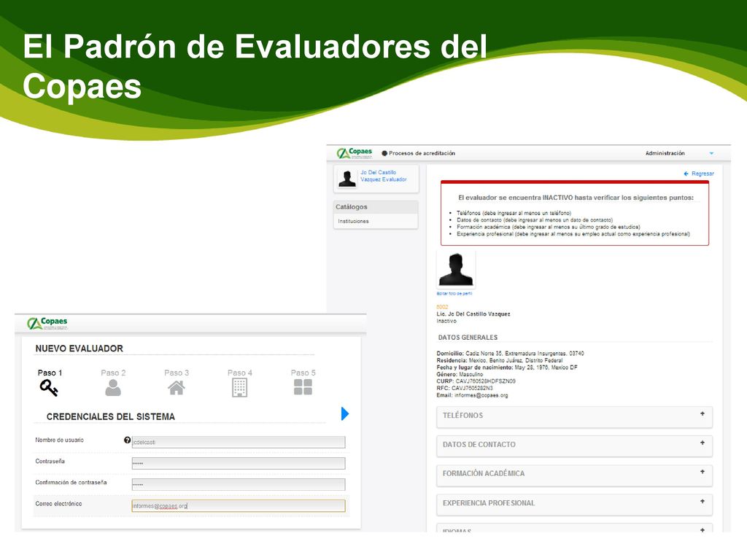This screenshot has width=747, height=560.
Task: Click the EXPERIENCIA PROFESIONAL header
Action: 575,503
